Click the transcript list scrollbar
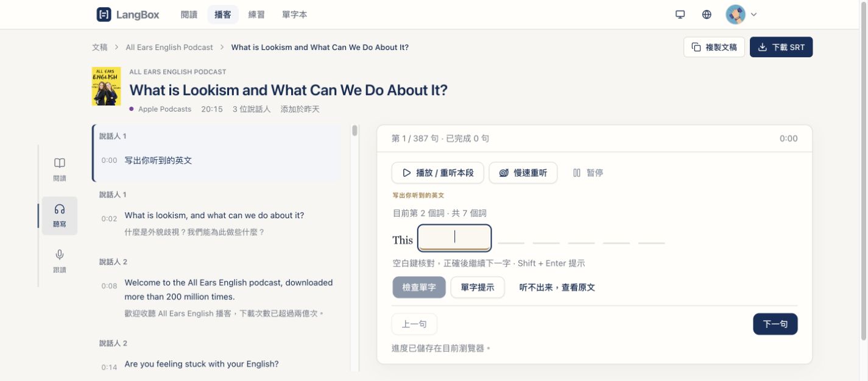The image size is (868, 381). tap(355, 130)
